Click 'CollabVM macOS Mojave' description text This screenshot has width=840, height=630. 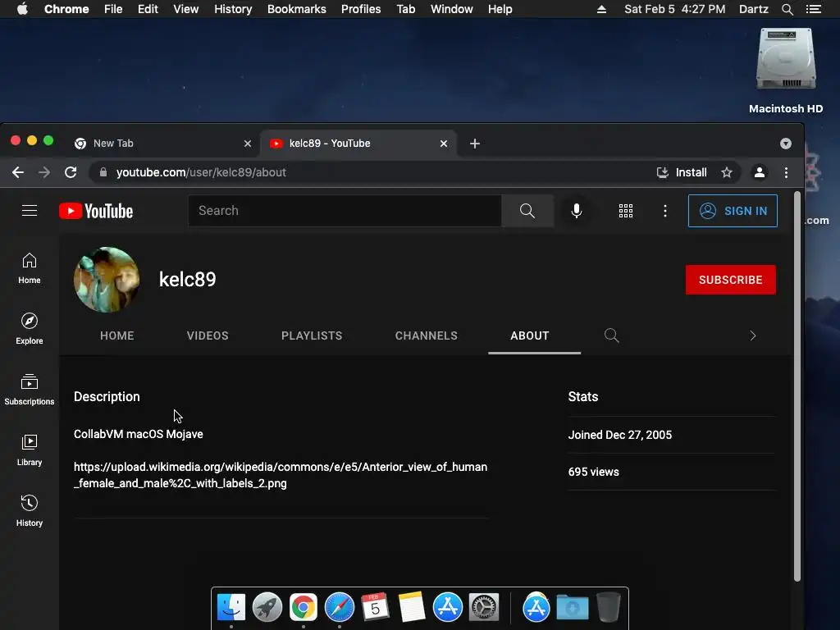click(x=138, y=434)
